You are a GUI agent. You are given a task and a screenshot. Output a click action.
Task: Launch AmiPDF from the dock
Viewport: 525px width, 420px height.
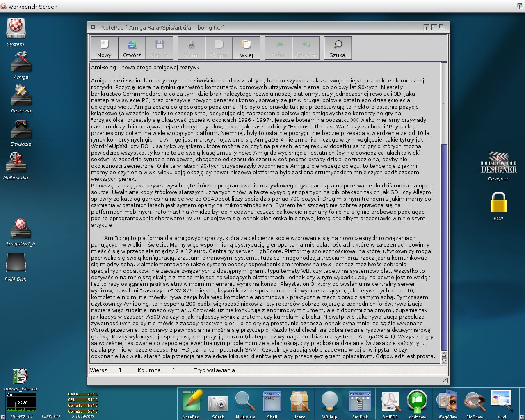[x=390, y=404]
